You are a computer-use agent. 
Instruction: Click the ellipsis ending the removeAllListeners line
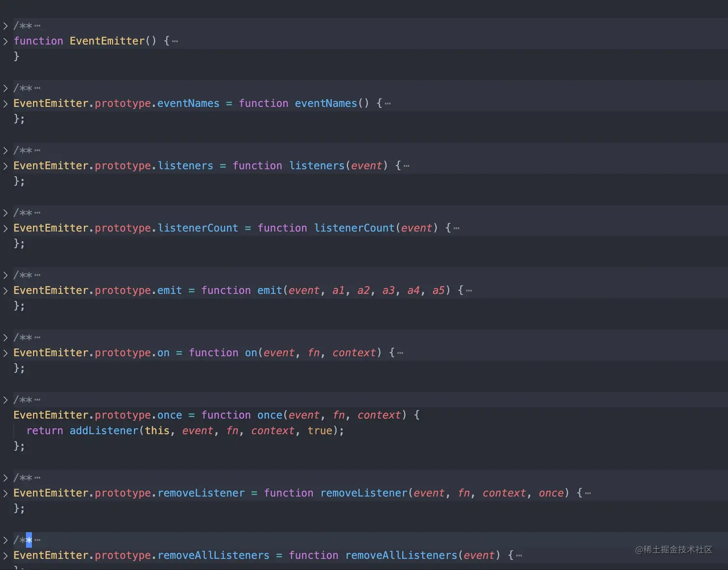click(x=519, y=556)
